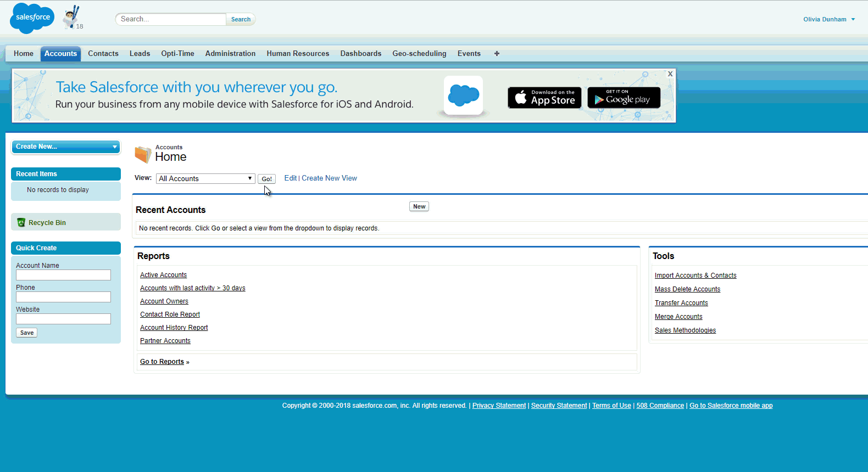This screenshot has height=472, width=868.
Task: Open the Active Accounts report link
Action: pyautogui.click(x=163, y=275)
